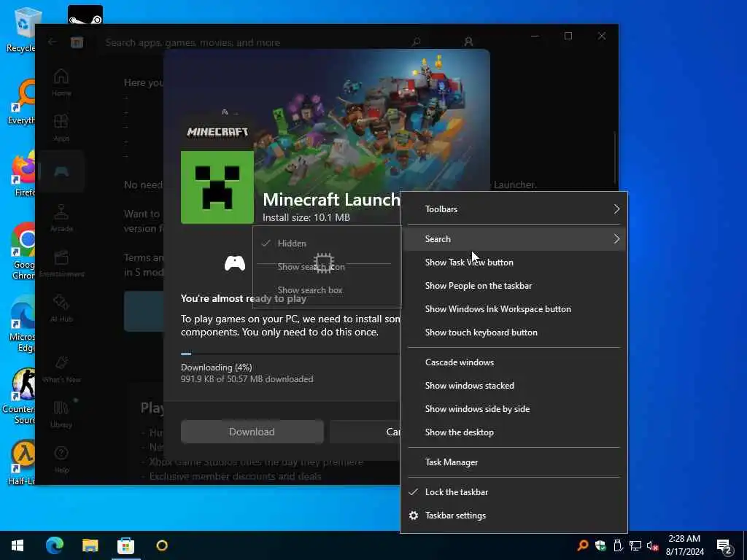Image resolution: width=747 pixels, height=560 pixels.
Task: Toggle Lock the taskbar
Action: 514,492
